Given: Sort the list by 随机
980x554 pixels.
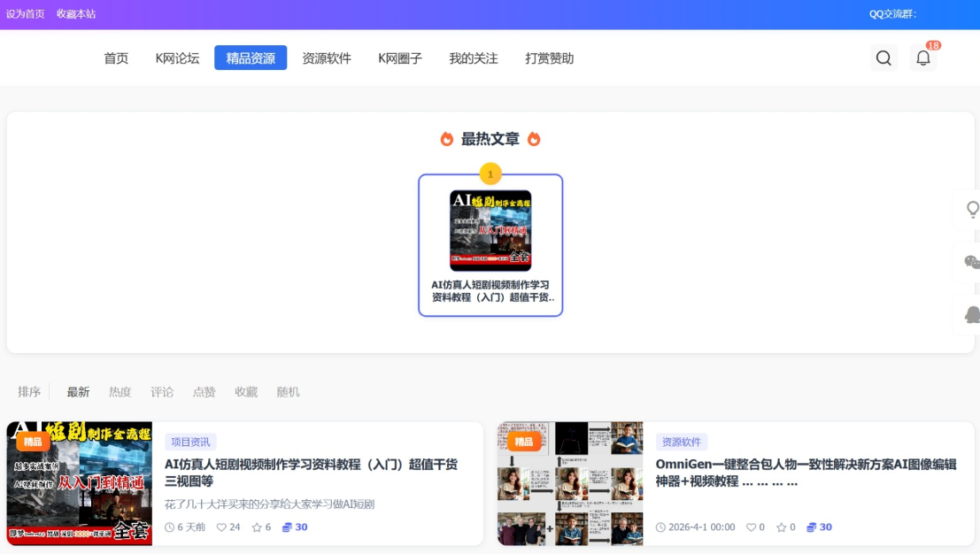Looking at the screenshot, I should click(288, 392).
